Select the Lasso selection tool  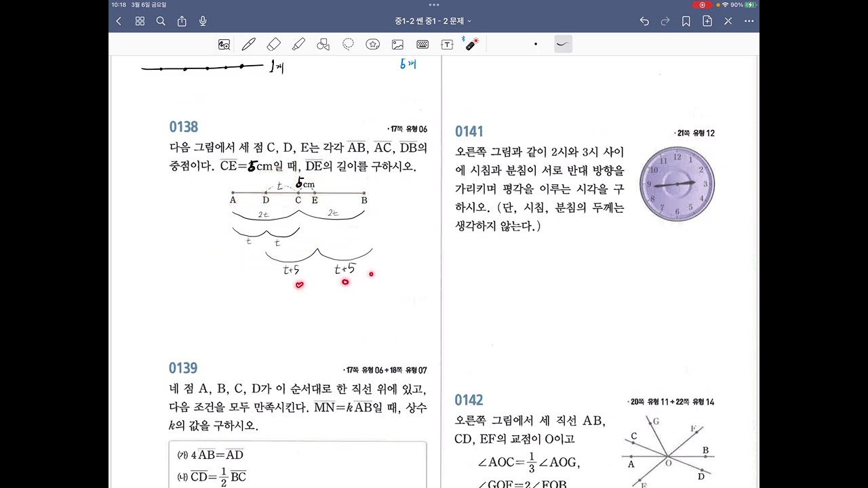[348, 44]
